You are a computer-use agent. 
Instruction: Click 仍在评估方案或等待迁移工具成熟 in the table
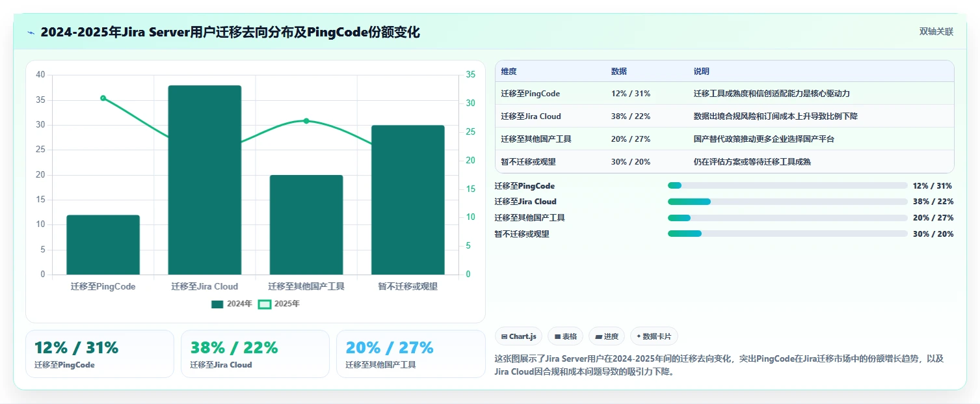(752, 162)
